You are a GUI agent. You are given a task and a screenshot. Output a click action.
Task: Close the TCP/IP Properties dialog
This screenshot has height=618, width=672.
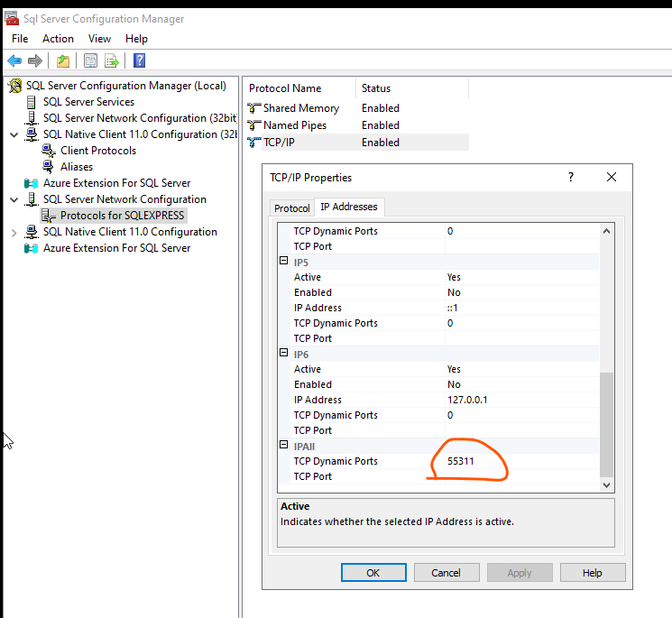[612, 177]
